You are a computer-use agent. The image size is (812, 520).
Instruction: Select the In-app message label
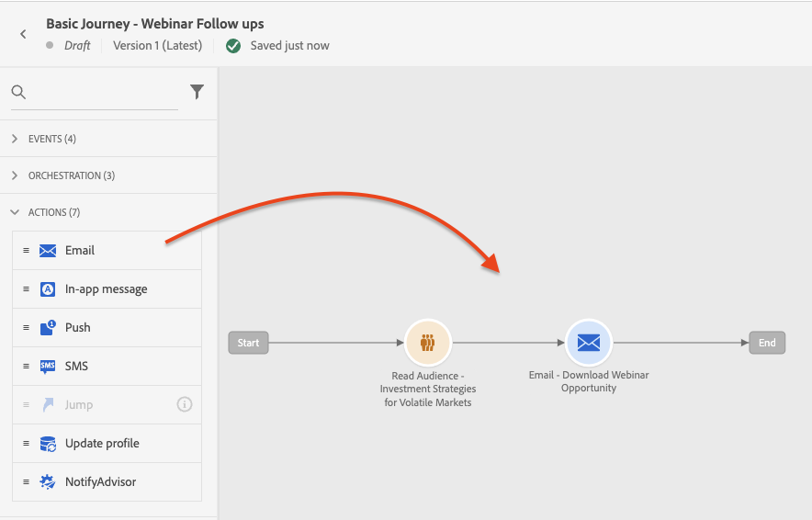tap(107, 289)
